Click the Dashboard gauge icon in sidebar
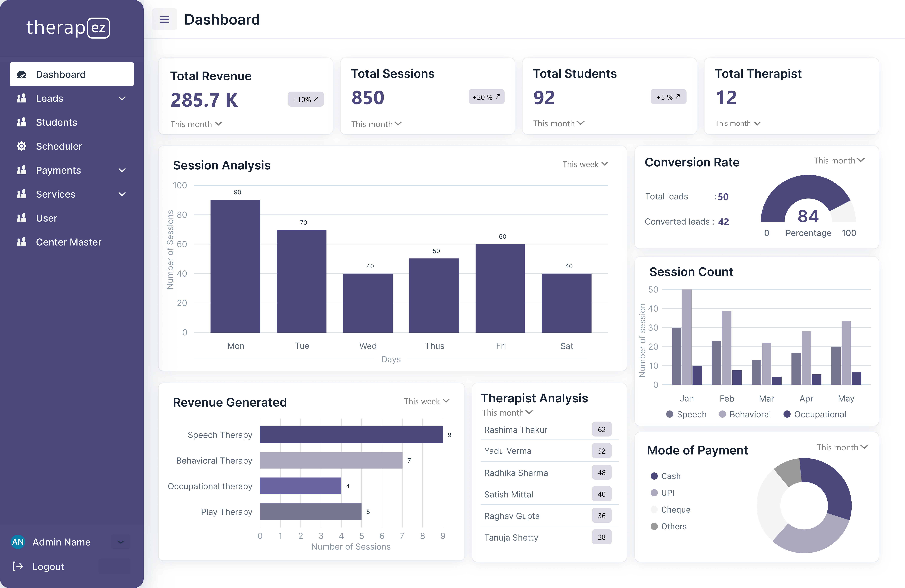905x588 pixels. pyautogui.click(x=22, y=74)
